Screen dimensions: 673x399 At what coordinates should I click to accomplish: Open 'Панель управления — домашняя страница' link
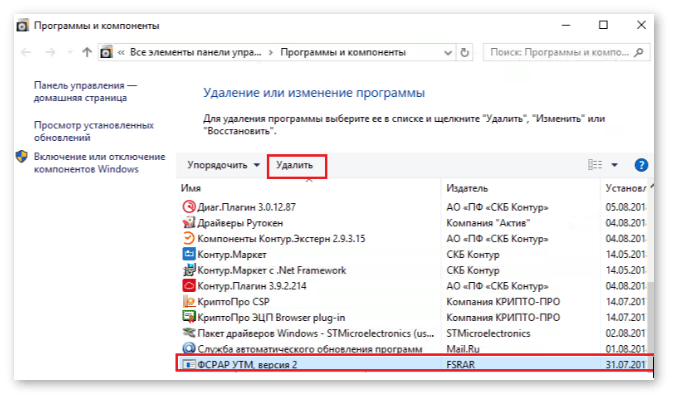click(85, 91)
